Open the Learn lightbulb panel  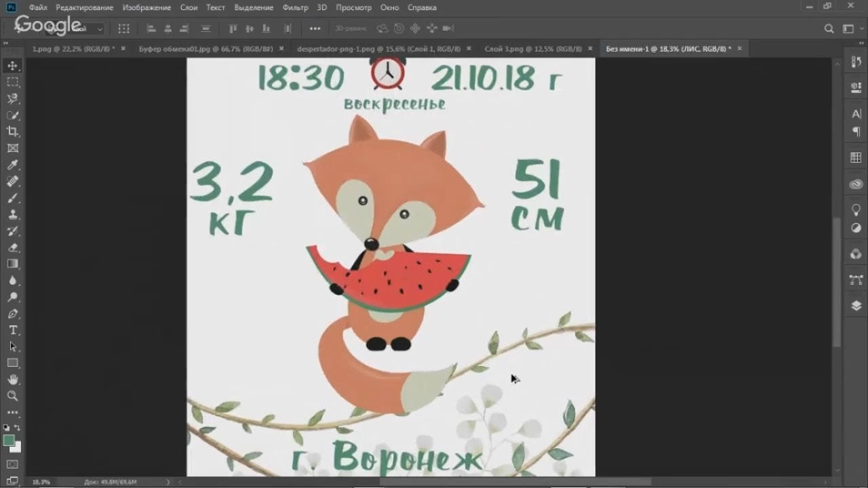[856, 209]
